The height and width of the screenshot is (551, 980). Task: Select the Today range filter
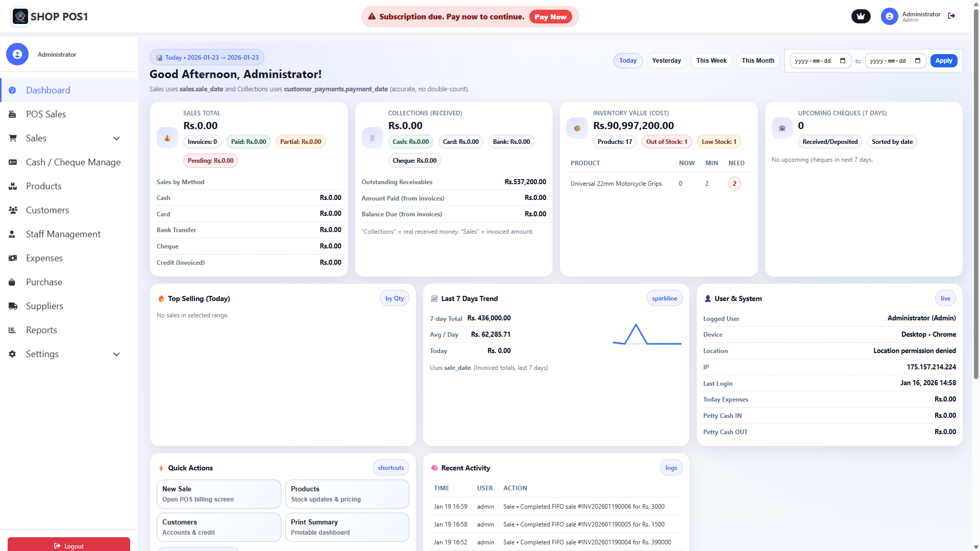coord(628,61)
